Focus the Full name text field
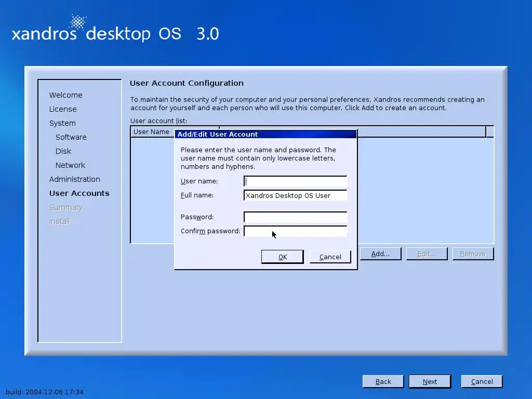 [x=295, y=195]
